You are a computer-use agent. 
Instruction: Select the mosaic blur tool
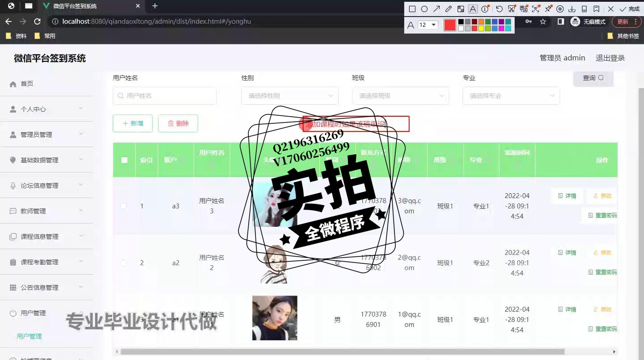click(461, 9)
